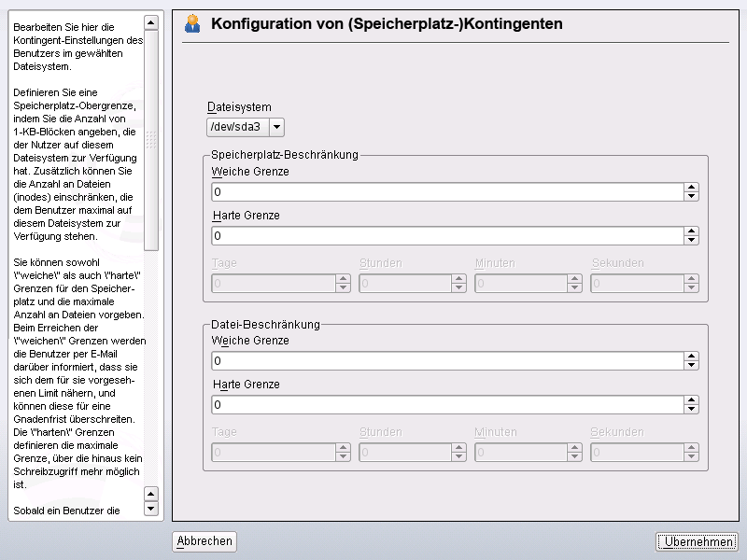Click Speicherplatz Sekunden spin field
Image resolution: width=747 pixels, height=560 pixels.
638,284
